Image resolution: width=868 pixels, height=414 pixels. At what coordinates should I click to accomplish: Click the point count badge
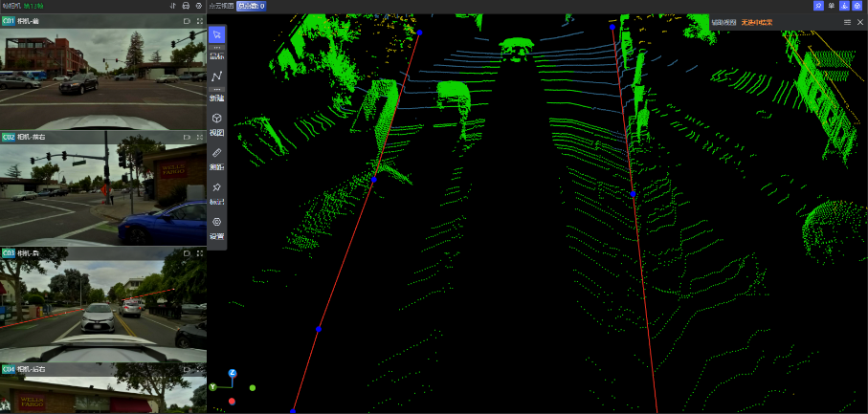coord(252,6)
